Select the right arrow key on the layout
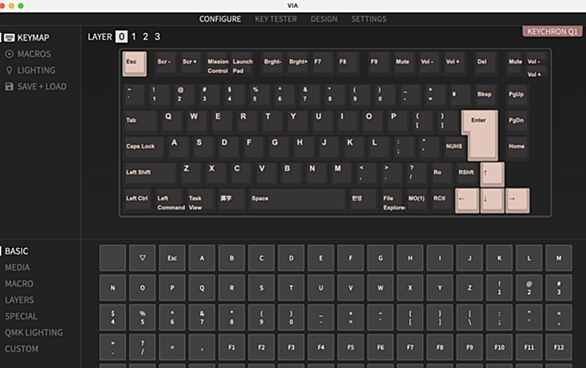Image resolution: width=586 pixels, height=368 pixels. (x=518, y=201)
